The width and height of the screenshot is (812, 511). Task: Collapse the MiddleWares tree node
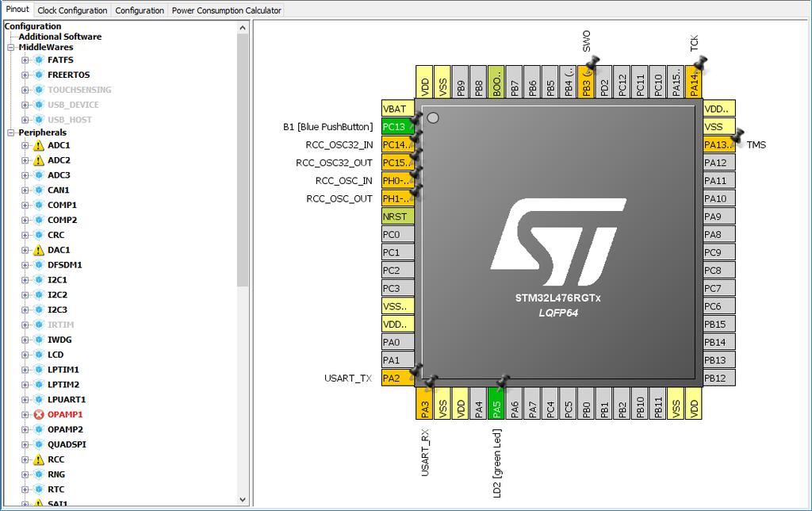pos(11,47)
